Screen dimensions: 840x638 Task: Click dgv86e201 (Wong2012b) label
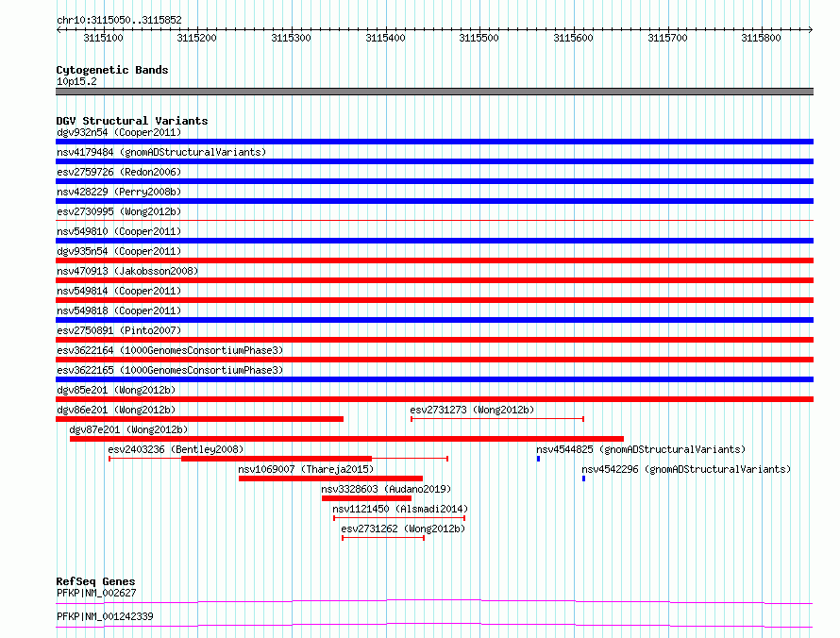click(116, 410)
